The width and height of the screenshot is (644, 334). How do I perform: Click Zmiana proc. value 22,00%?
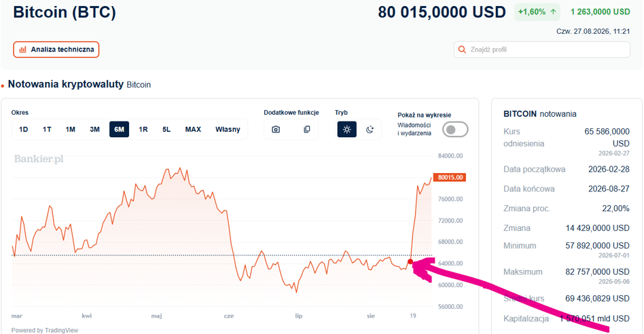click(615, 208)
